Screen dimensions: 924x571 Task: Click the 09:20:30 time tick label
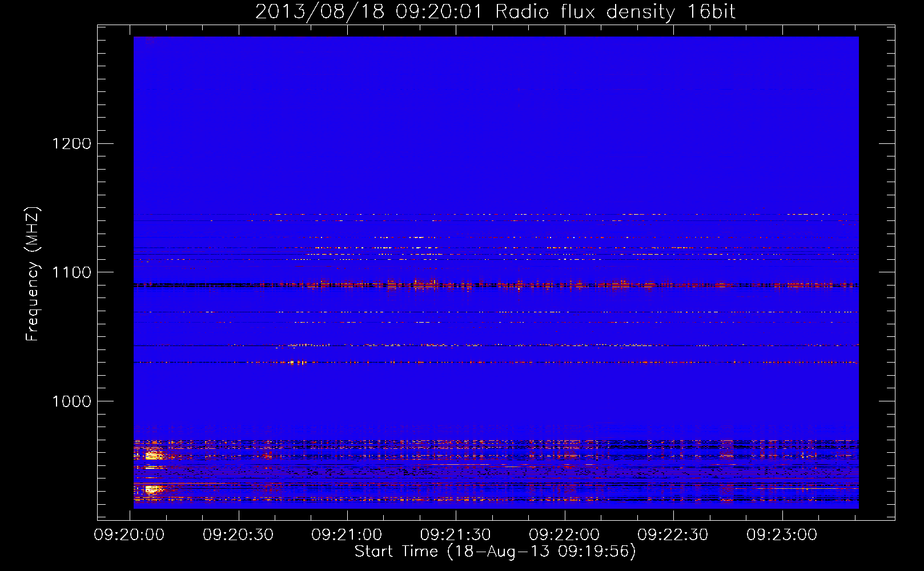click(238, 535)
